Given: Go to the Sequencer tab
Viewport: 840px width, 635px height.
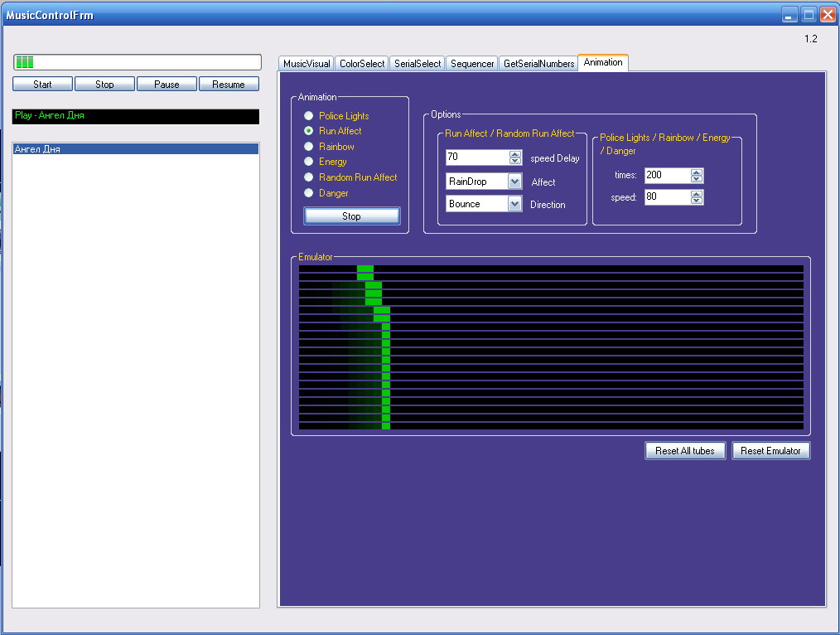Looking at the screenshot, I should pyautogui.click(x=472, y=64).
